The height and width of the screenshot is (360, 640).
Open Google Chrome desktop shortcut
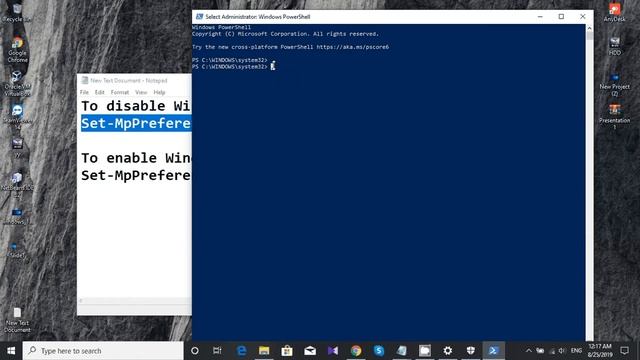[17, 49]
